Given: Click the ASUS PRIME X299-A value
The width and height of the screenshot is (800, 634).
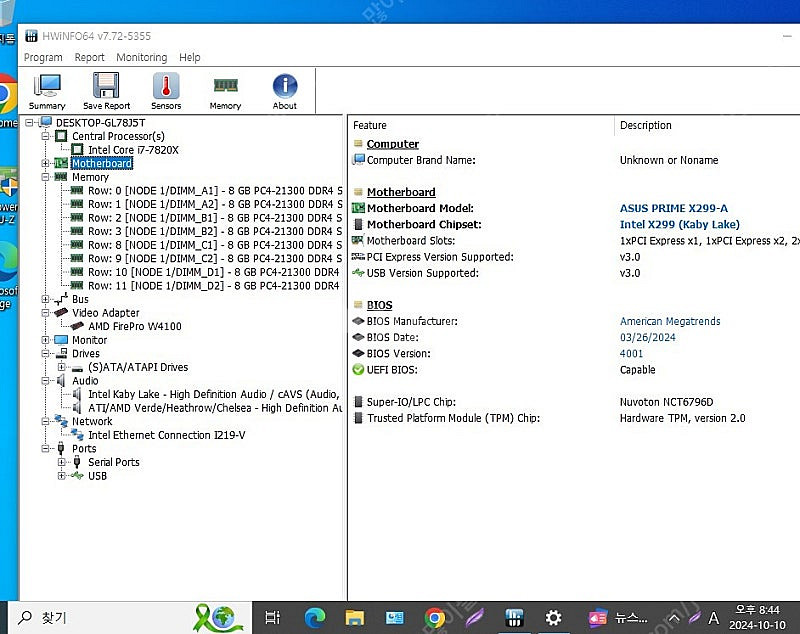Looking at the screenshot, I should 673,208.
